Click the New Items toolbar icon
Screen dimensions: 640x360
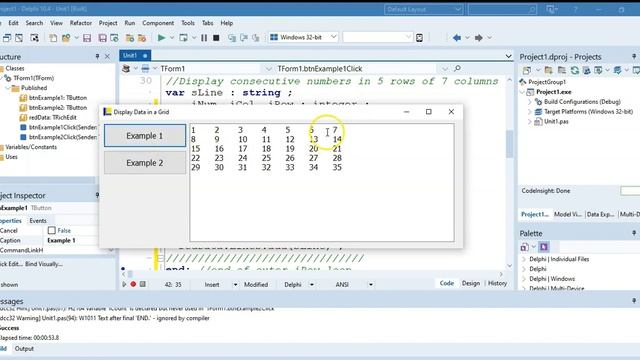(x=53, y=38)
